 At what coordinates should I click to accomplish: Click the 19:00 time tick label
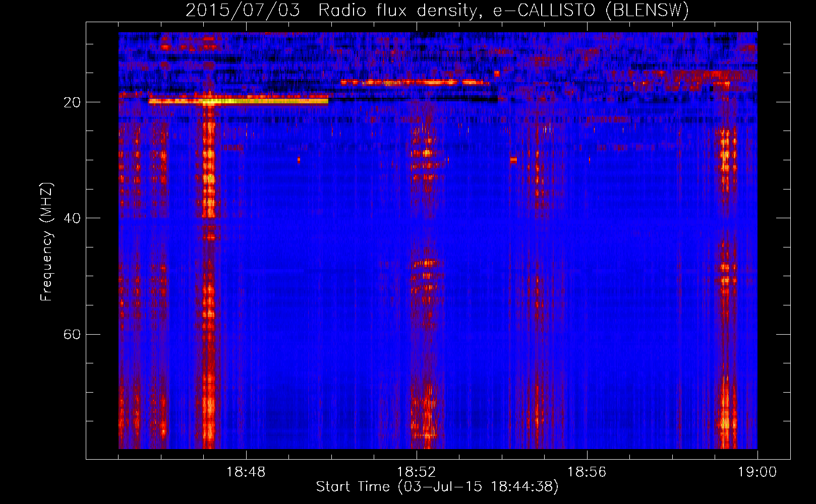757,472
